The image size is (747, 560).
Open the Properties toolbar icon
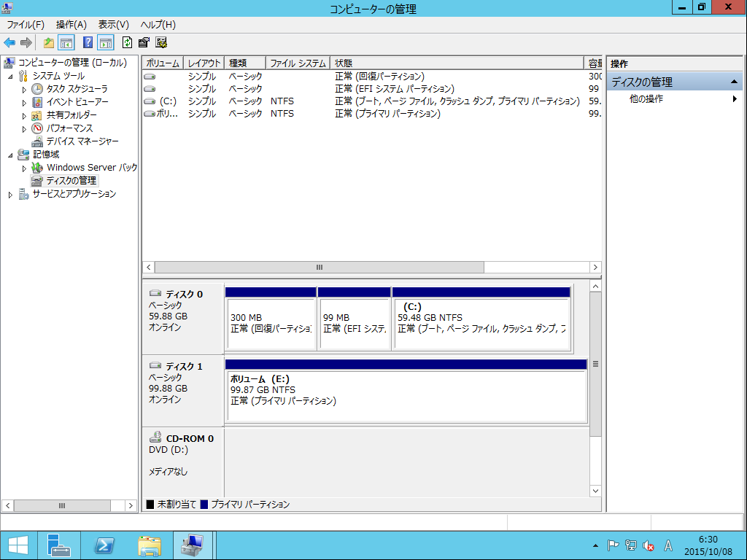144,43
